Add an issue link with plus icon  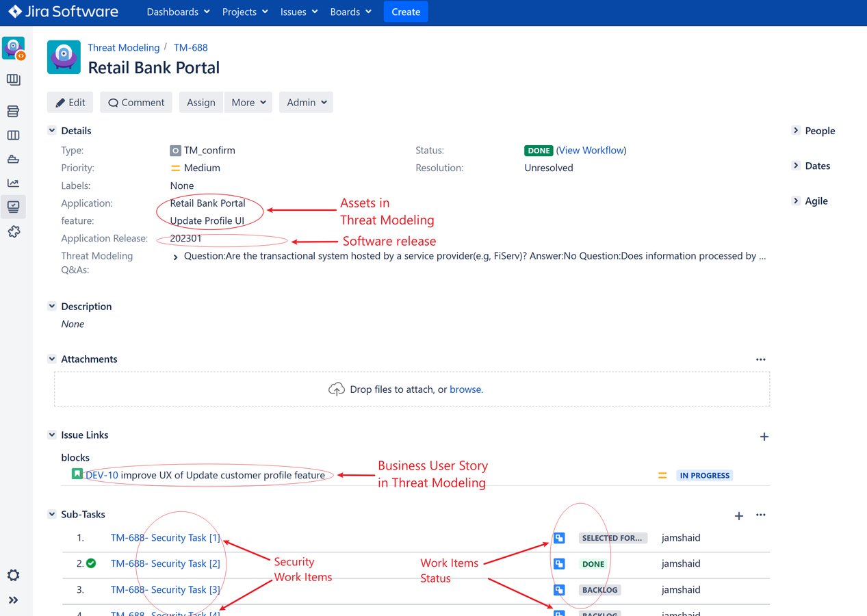pyautogui.click(x=764, y=437)
